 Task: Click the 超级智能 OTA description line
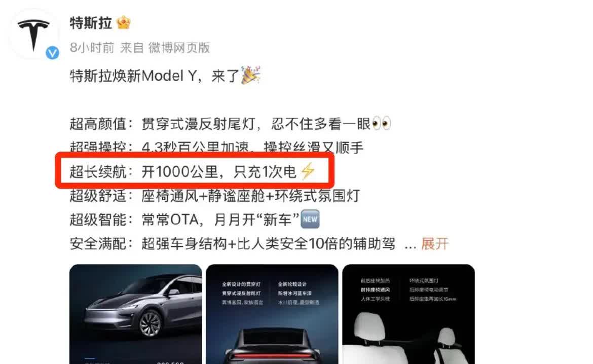pyautogui.click(x=195, y=220)
